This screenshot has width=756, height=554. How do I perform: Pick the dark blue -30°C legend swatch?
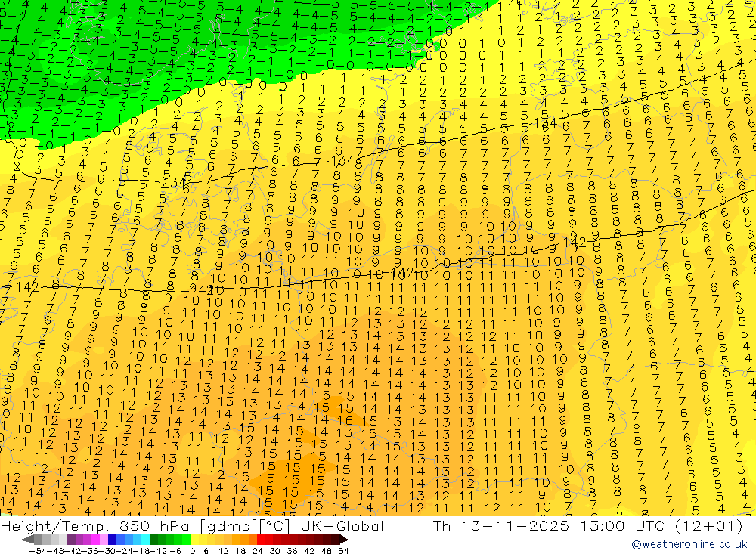pyautogui.click(x=112, y=540)
